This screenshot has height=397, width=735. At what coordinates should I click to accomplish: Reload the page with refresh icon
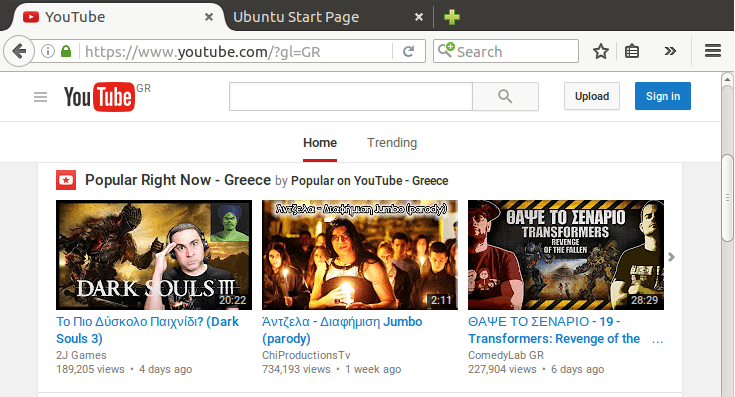409,51
